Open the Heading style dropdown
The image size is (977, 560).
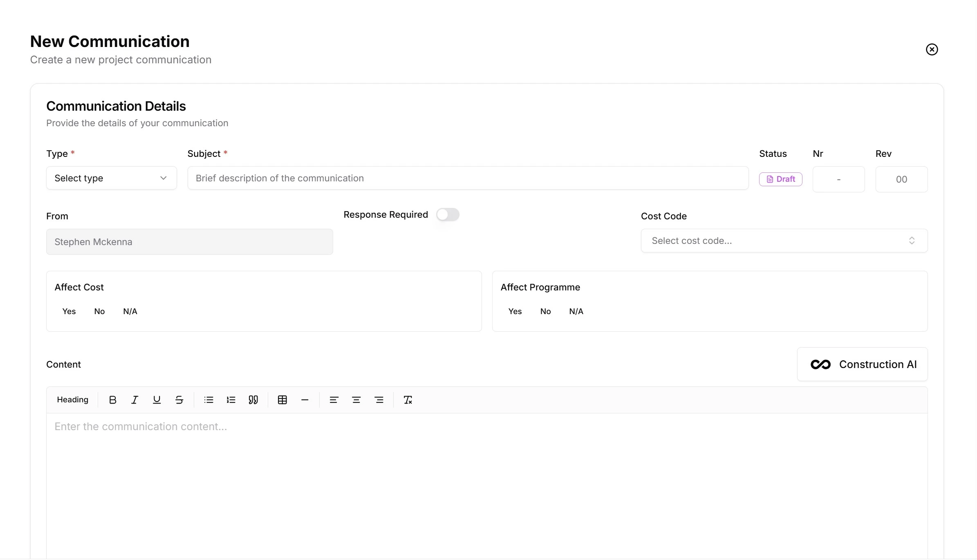[x=72, y=399]
